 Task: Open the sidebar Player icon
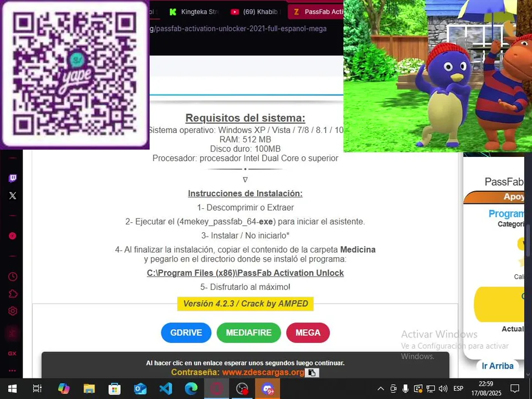[13, 236]
